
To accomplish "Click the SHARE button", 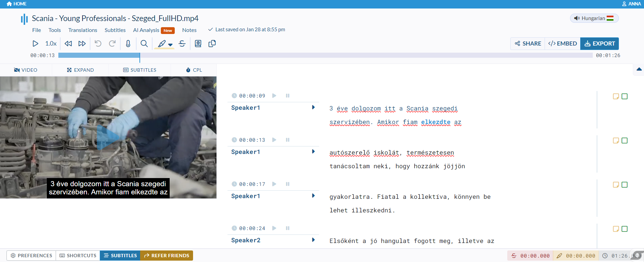I will click(x=528, y=43).
